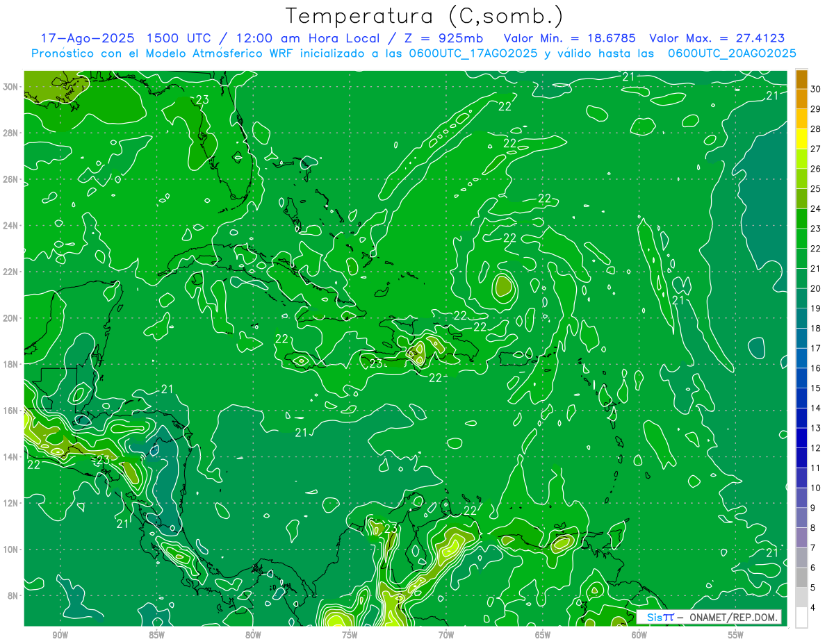This screenshot has height=644, width=834.
Task: Click the legend value 23
Action: click(x=815, y=229)
